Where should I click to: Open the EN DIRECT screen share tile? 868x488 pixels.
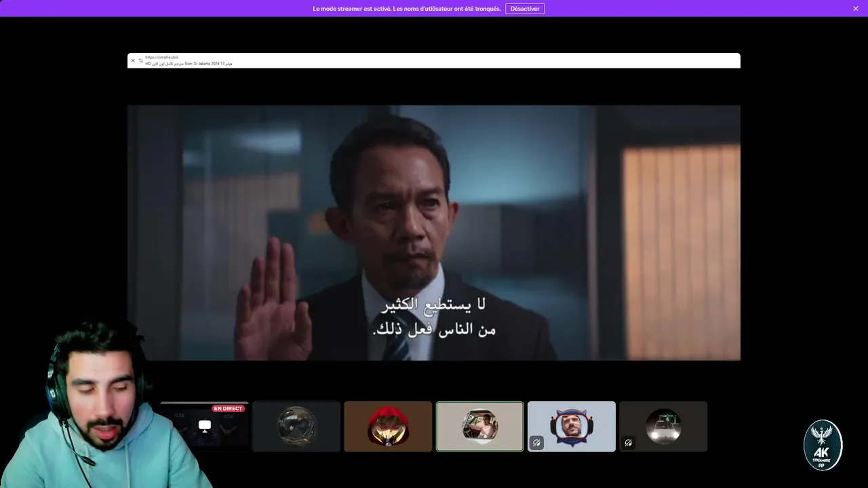[x=205, y=426]
